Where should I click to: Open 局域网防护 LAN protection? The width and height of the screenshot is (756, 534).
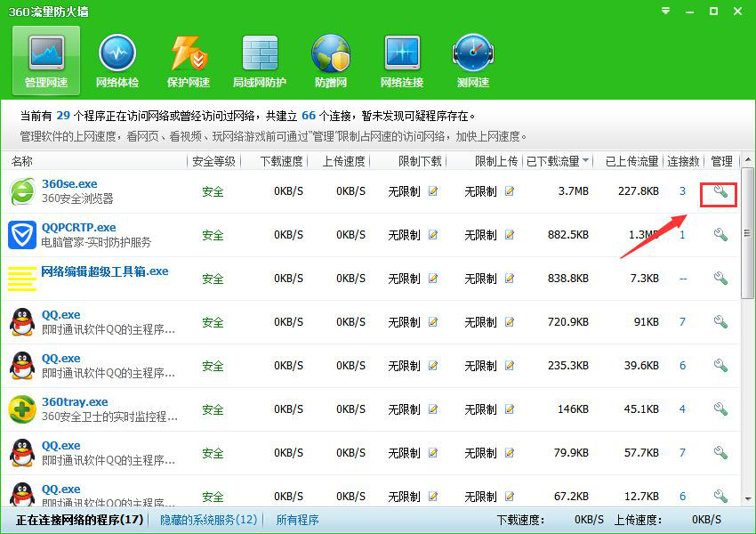(x=260, y=61)
